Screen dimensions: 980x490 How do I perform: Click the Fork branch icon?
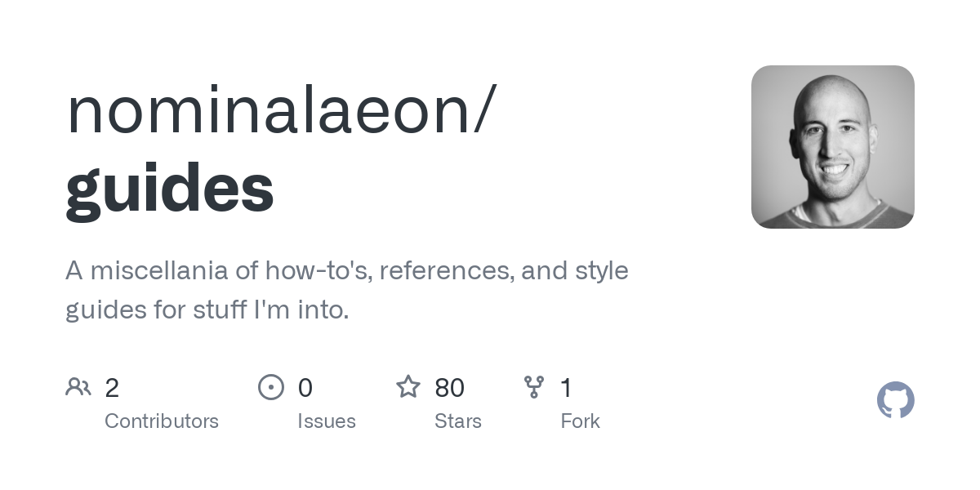click(x=534, y=386)
